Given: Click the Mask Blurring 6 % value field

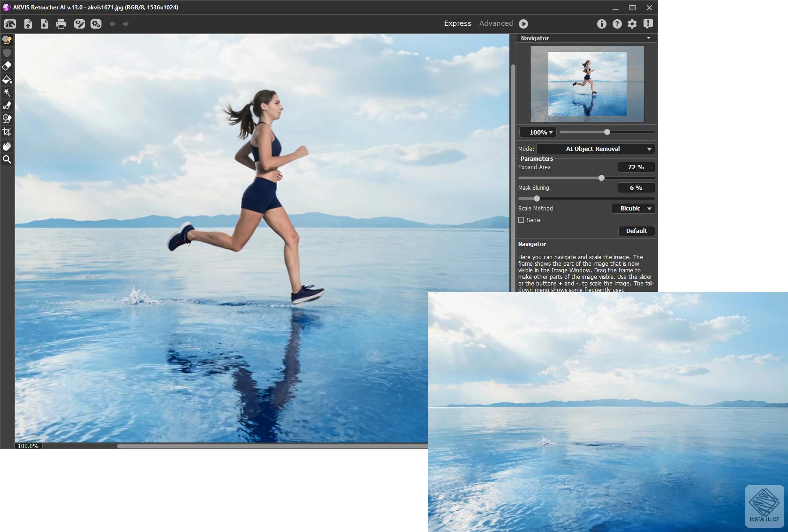Looking at the screenshot, I should (x=636, y=187).
